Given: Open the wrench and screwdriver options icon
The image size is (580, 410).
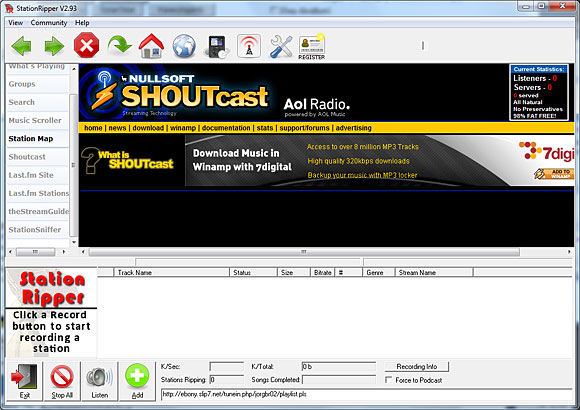Looking at the screenshot, I should point(281,46).
